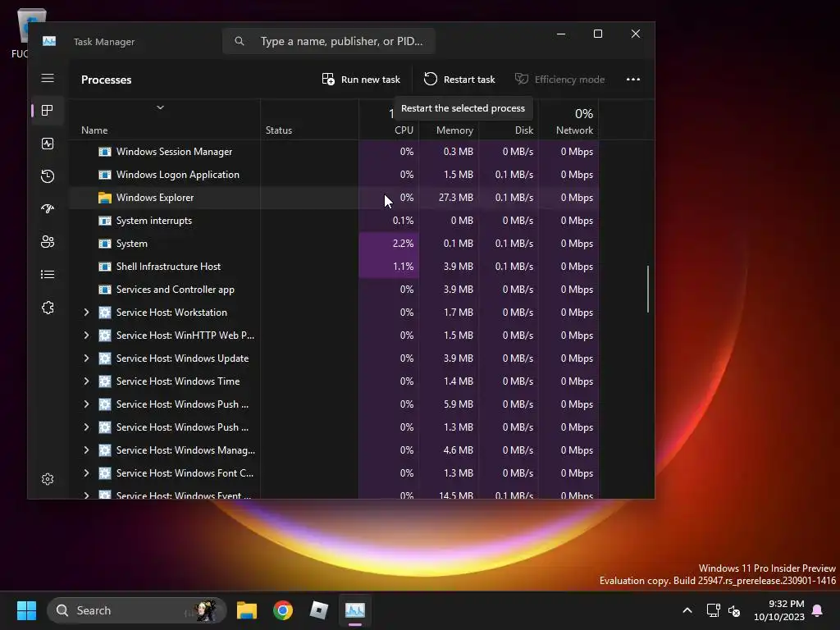Open the notification bell icon

pos(818,610)
